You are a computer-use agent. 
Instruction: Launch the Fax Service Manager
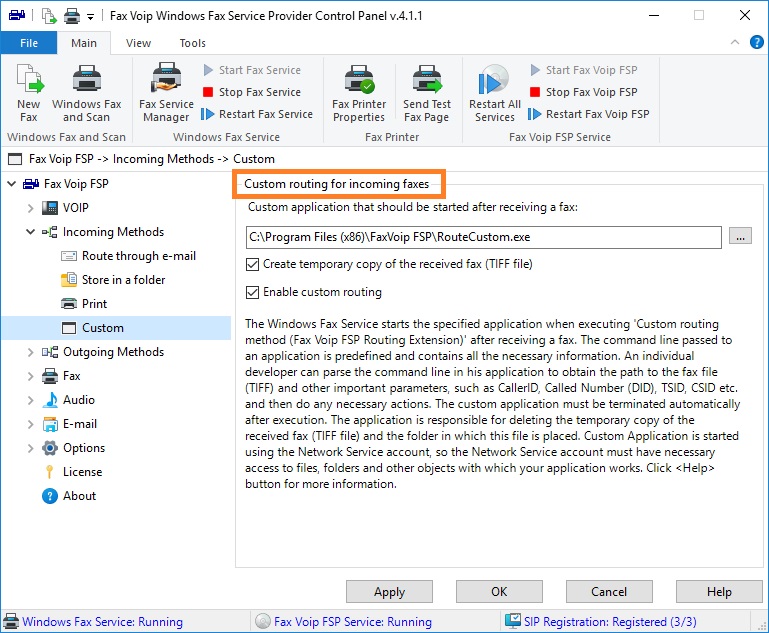[x=166, y=93]
